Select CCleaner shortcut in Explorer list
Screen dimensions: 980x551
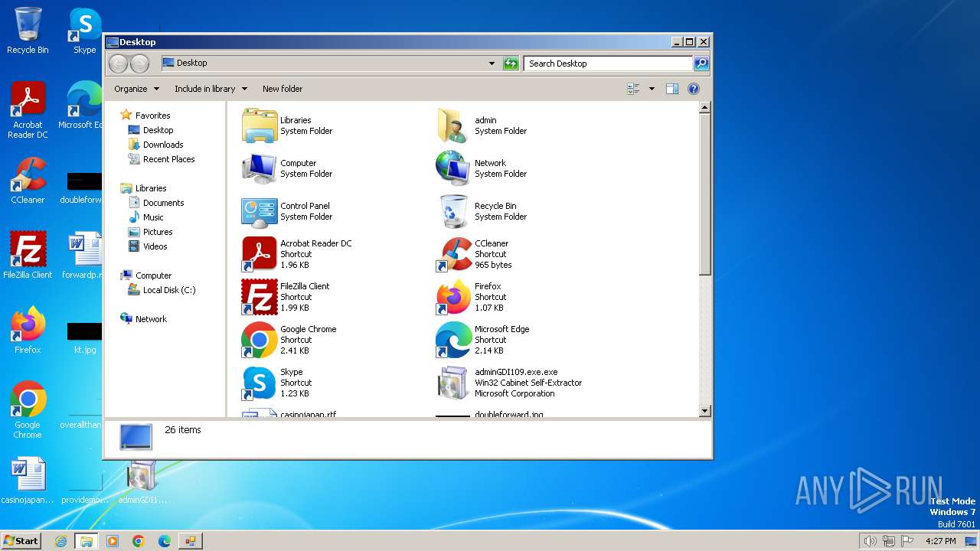pyautogui.click(x=453, y=254)
